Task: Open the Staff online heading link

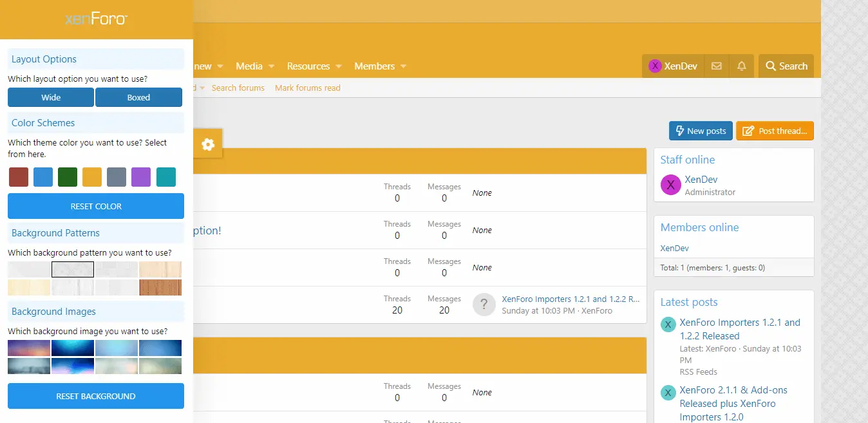Action: tap(688, 160)
